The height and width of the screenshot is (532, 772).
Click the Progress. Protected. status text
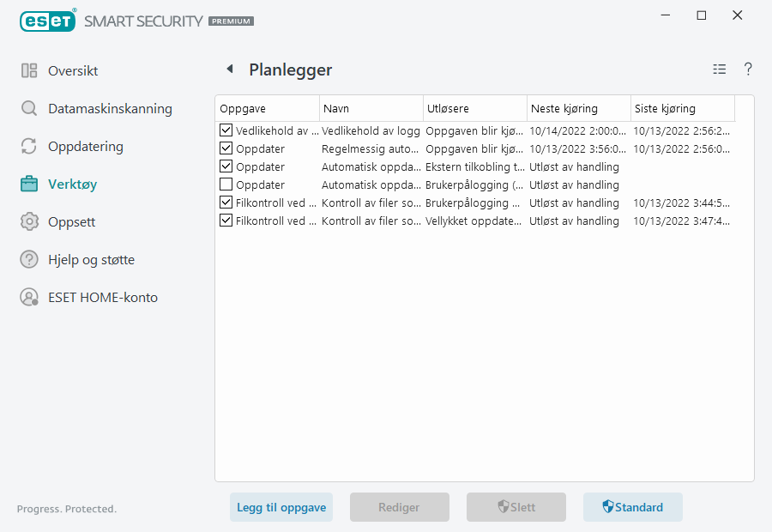pos(66,509)
